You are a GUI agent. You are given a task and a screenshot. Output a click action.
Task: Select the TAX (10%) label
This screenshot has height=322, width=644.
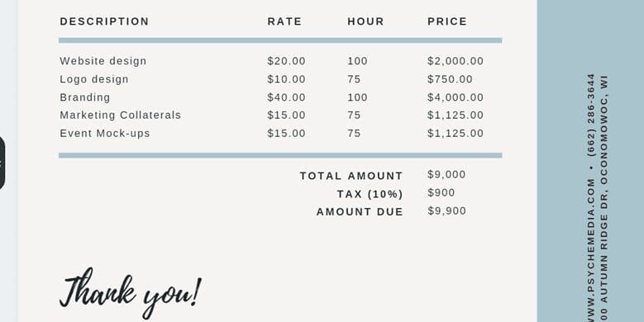370,194
